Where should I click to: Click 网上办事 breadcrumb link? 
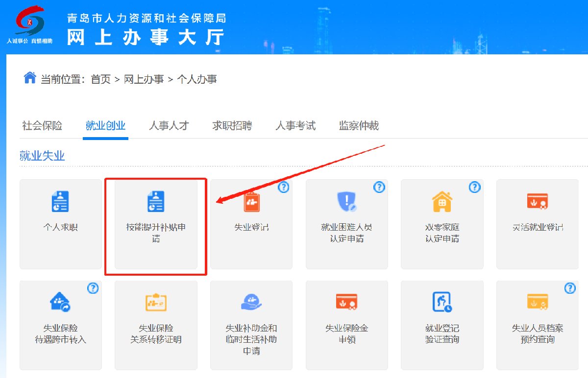[144, 79]
